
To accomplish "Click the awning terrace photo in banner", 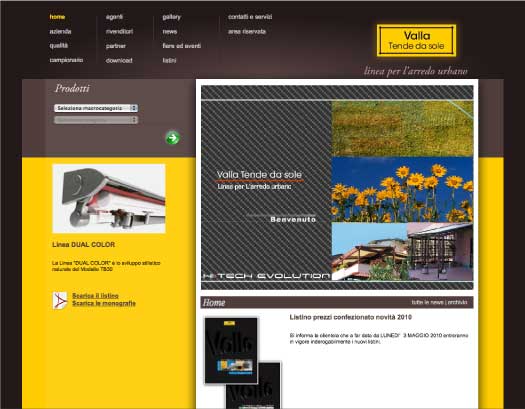I will click(402, 252).
